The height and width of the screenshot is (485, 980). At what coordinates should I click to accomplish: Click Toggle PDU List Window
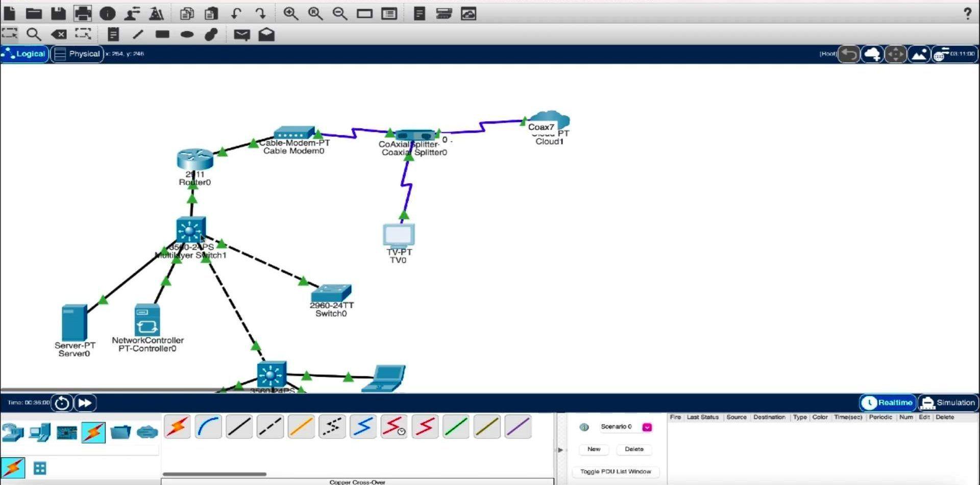click(616, 472)
